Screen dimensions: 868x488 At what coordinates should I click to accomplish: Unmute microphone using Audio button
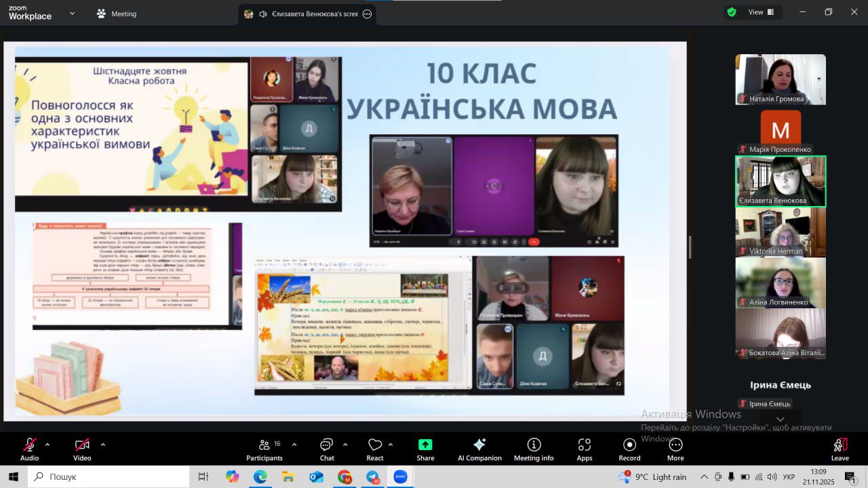coord(29,449)
